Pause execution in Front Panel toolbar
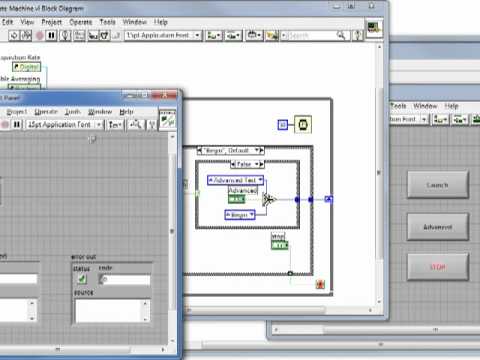 (x=16, y=125)
